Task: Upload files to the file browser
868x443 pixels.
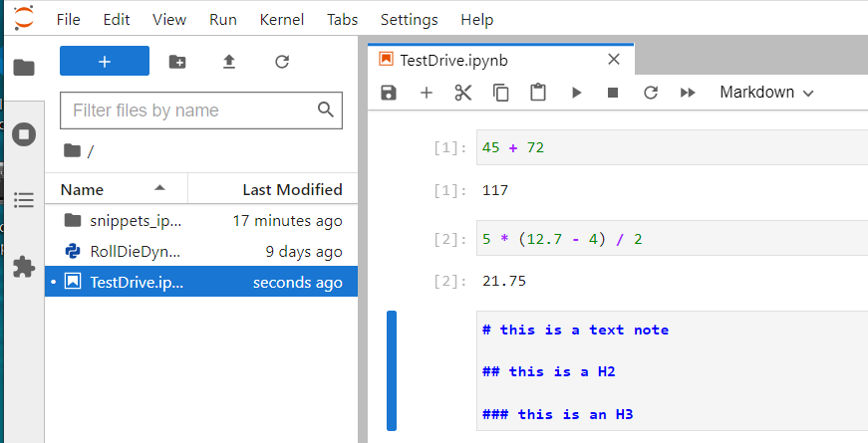Action: 229,62
